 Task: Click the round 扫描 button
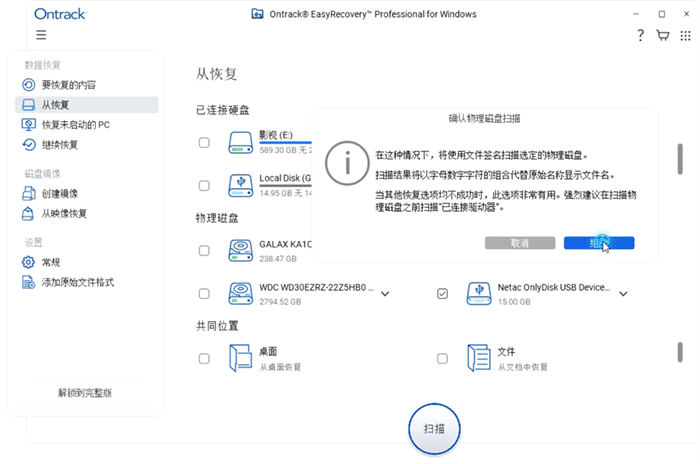(434, 429)
